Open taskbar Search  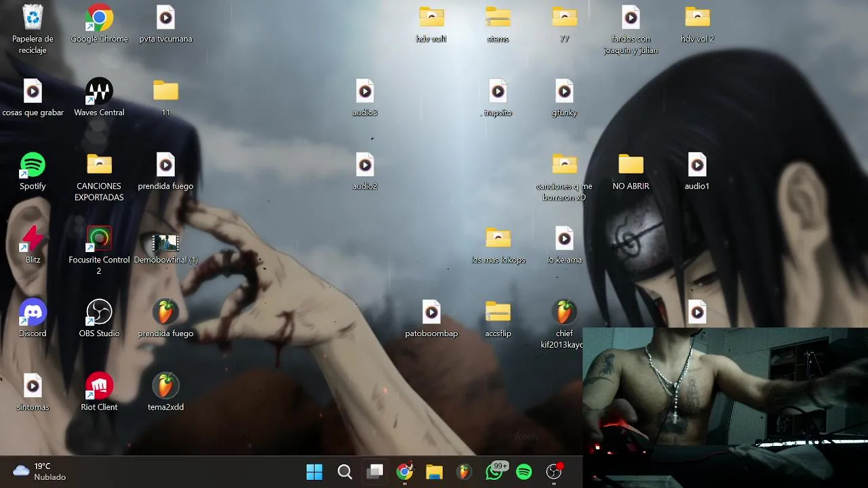[x=344, y=472]
